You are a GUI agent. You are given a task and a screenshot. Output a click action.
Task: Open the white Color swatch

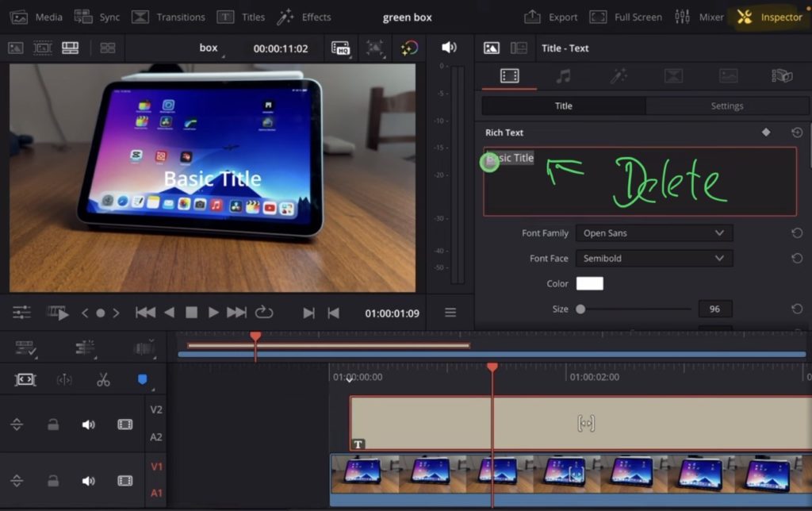coord(589,284)
